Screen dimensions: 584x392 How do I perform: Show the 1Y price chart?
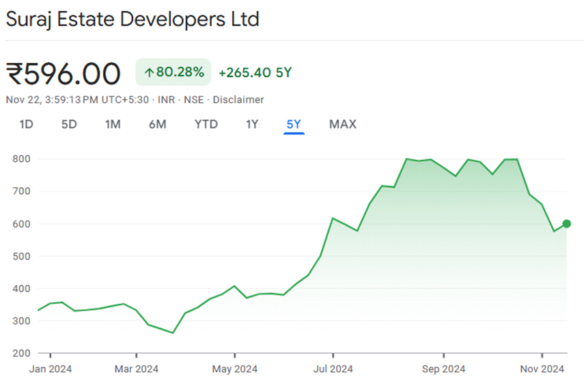252,124
